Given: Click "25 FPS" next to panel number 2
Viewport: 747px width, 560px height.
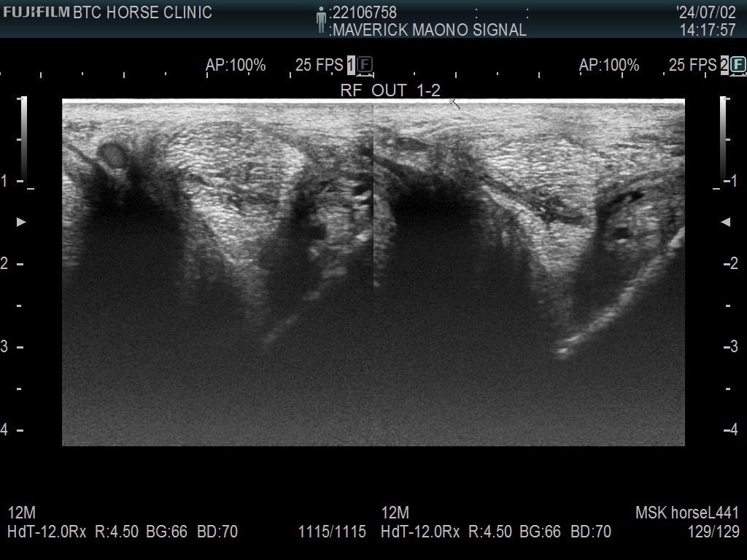Looking at the screenshot, I should pyautogui.click(x=693, y=65).
